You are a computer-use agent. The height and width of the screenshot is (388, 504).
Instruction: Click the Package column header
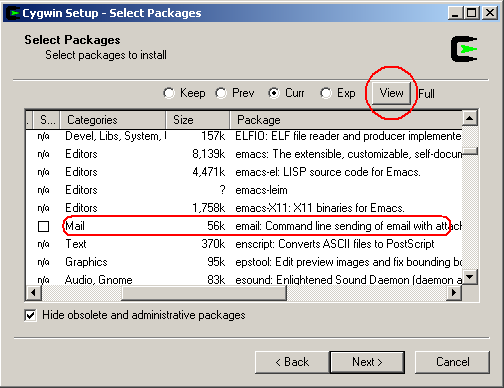(346, 120)
